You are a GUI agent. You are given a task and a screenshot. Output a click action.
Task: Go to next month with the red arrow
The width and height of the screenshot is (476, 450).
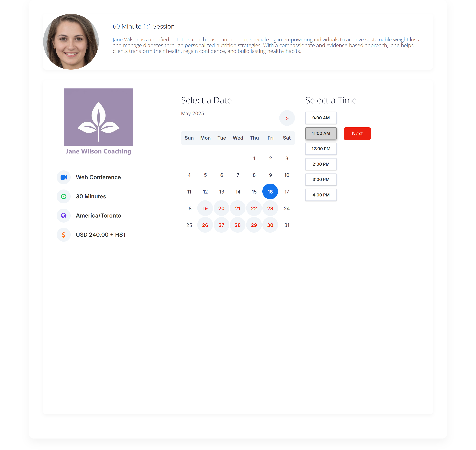pos(287,118)
